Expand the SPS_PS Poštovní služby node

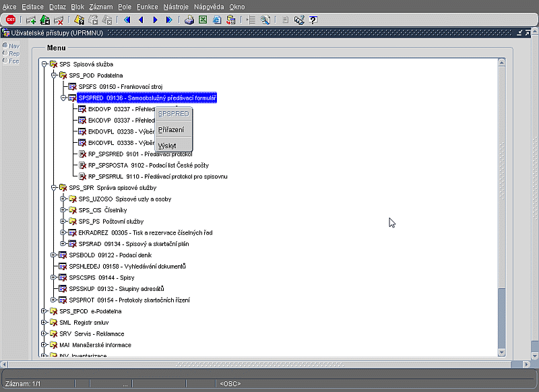click(63, 221)
